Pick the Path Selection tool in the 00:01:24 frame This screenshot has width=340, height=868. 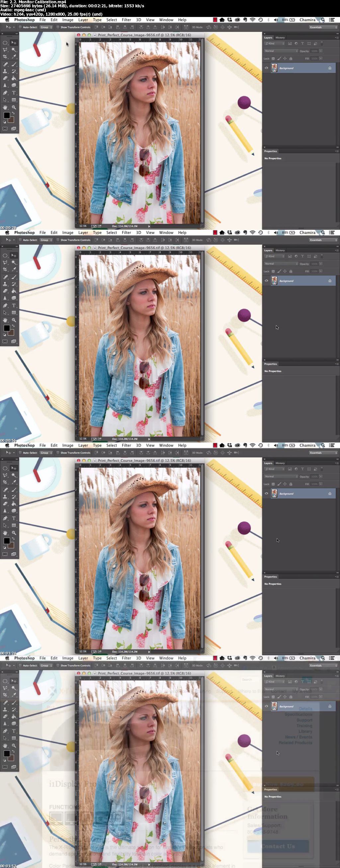point(5,525)
